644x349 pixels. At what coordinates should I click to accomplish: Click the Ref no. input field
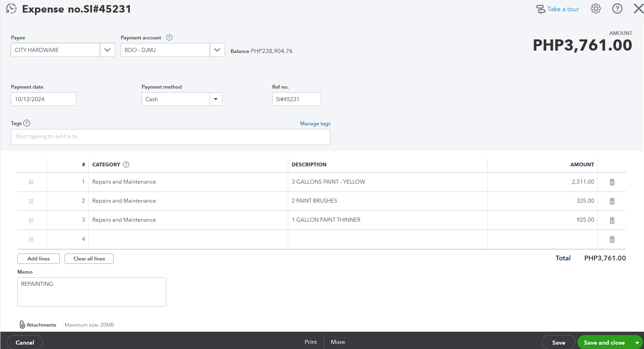click(x=296, y=99)
